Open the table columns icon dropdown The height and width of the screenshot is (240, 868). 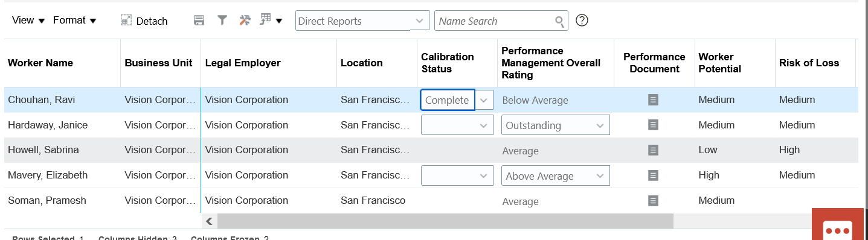271,21
